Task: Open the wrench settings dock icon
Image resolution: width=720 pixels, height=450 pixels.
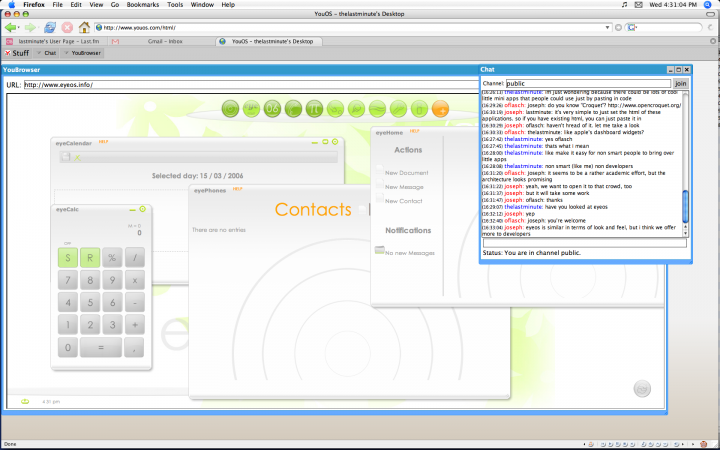Action: pos(399,109)
